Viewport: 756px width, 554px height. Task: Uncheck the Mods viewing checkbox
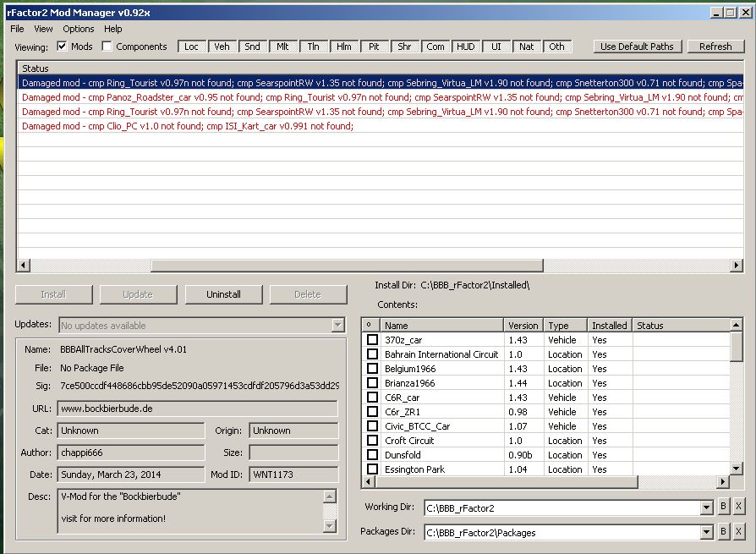click(62, 47)
